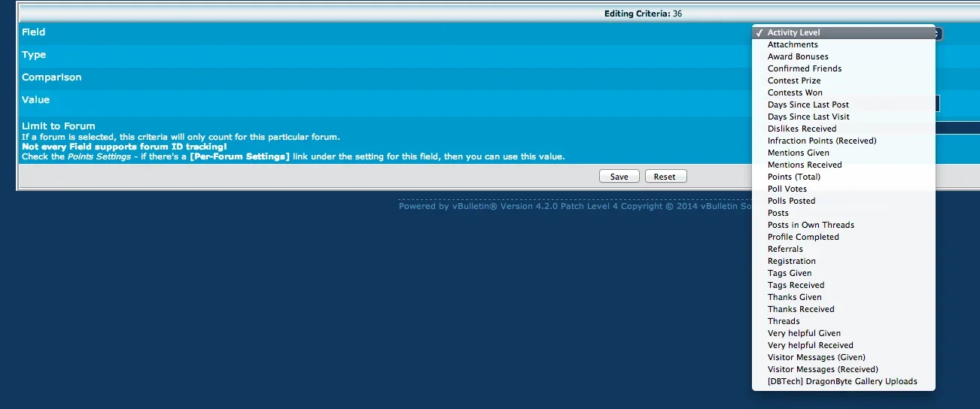The image size is (980, 409).
Task: Select Posts in Own Threads
Action: [x=844, y=225]
